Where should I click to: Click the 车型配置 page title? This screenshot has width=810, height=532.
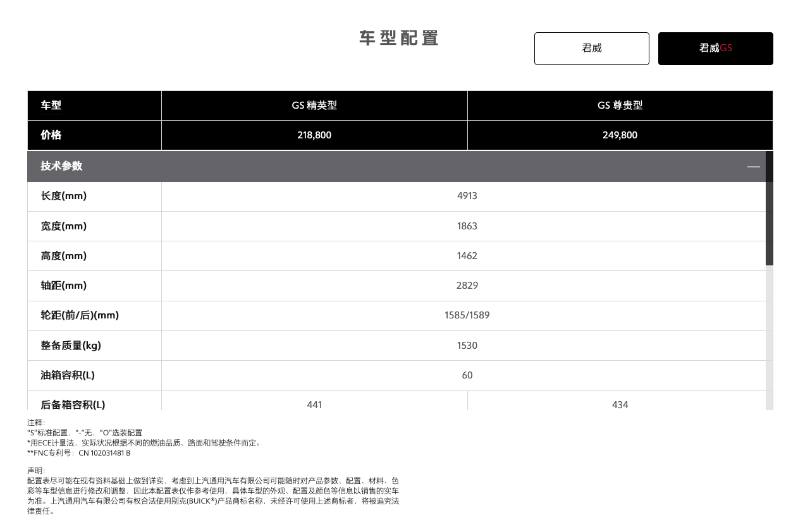pyautogui.click(x=399, y=39)
